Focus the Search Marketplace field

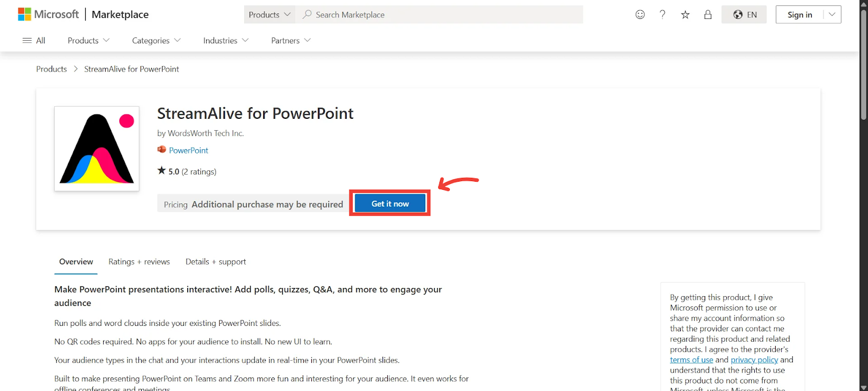point(439,15)
